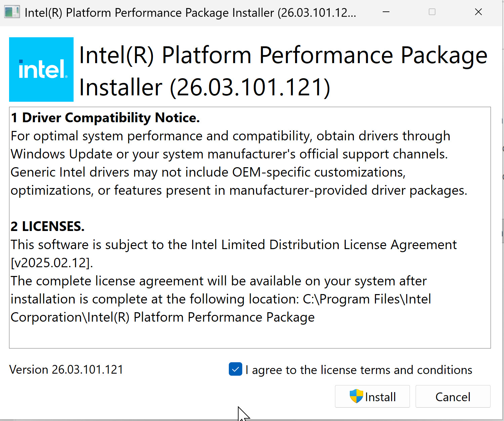Click the C:\Program Files\Intel install path text
This screenshot has height=421, width=504.
pos(367,299)
